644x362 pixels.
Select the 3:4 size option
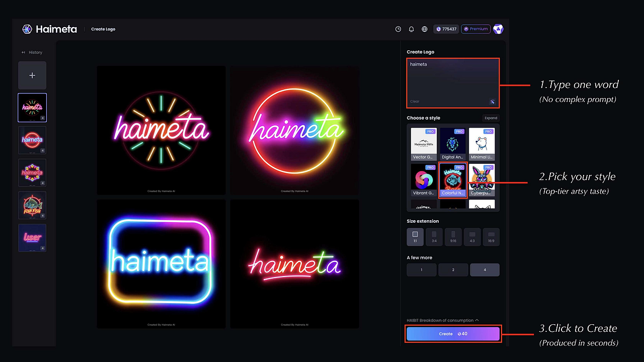click(x=434, y=237)
